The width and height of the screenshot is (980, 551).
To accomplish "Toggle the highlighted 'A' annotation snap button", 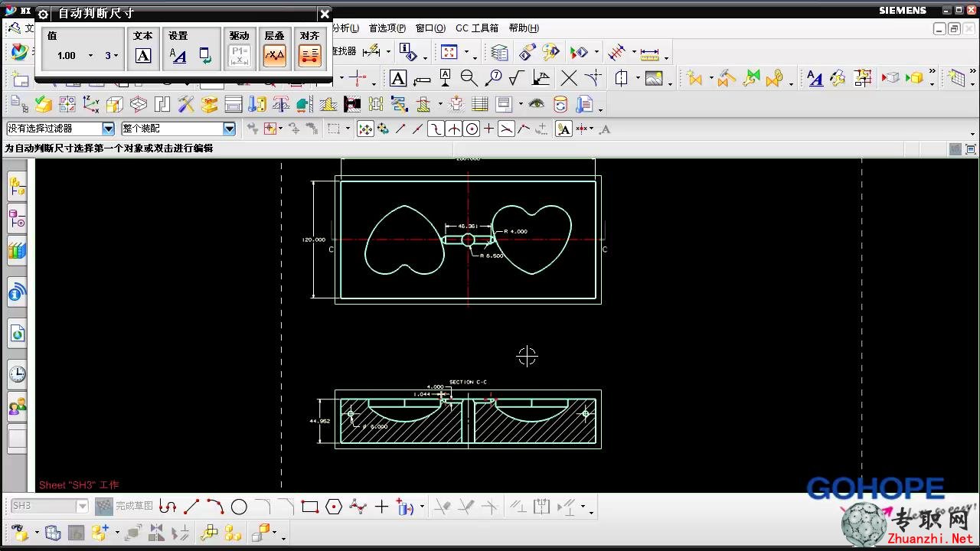I will click(x=563, y=129).
